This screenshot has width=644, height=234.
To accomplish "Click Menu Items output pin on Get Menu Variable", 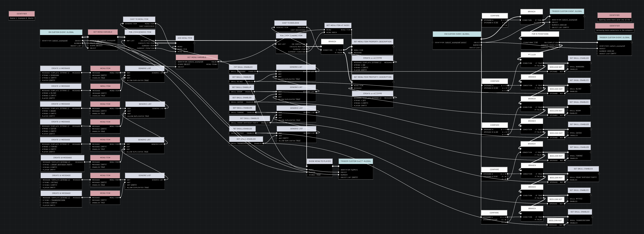I will point(218,64).
